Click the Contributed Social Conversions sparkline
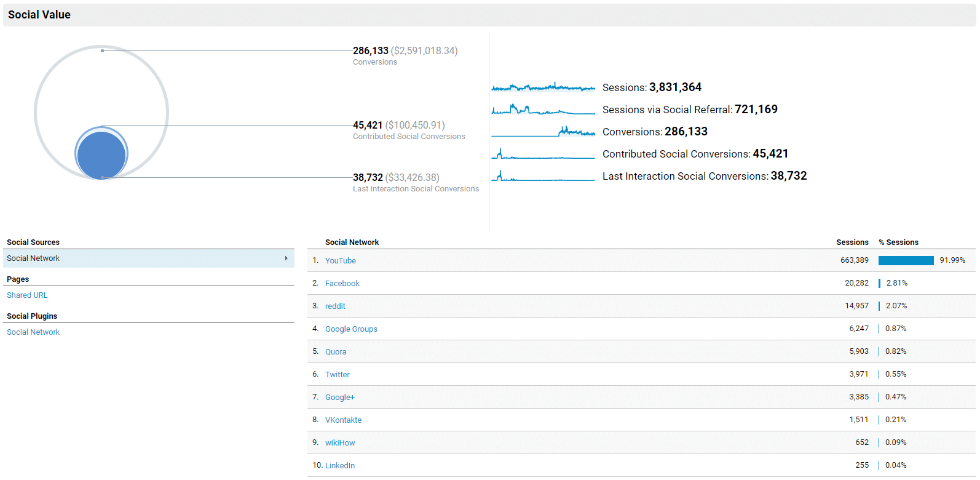Viewport: 980px width, 480px height. pos(543,154)
